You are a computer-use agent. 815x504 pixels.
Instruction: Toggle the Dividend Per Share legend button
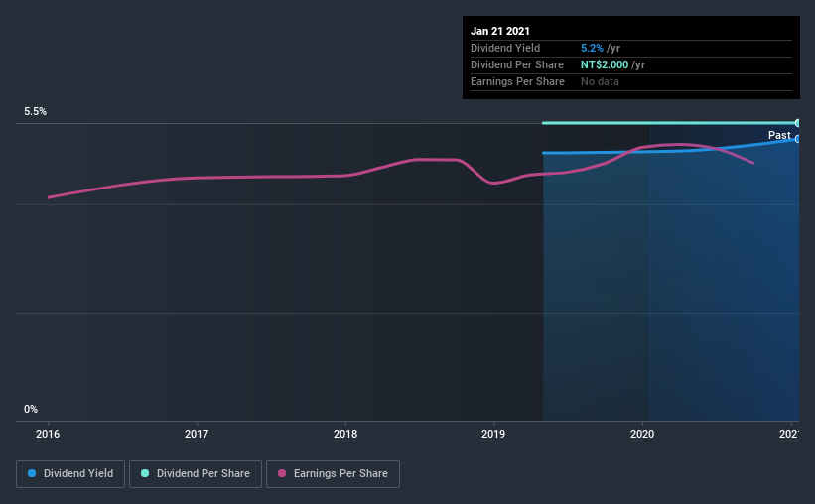click(196, 474)
